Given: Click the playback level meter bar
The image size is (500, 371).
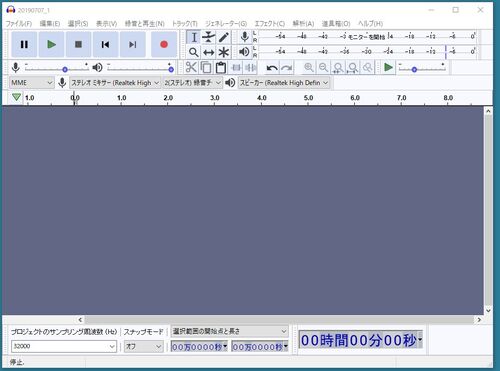Looking at the screenshot, I should tap(367, 52).
